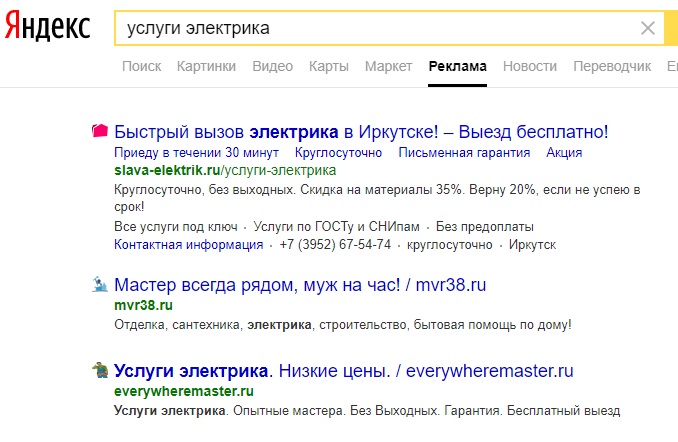Click the 'Акция' sitelink
Image resolution: width=678 pixels, height=442 pixels.
point(564,153)
